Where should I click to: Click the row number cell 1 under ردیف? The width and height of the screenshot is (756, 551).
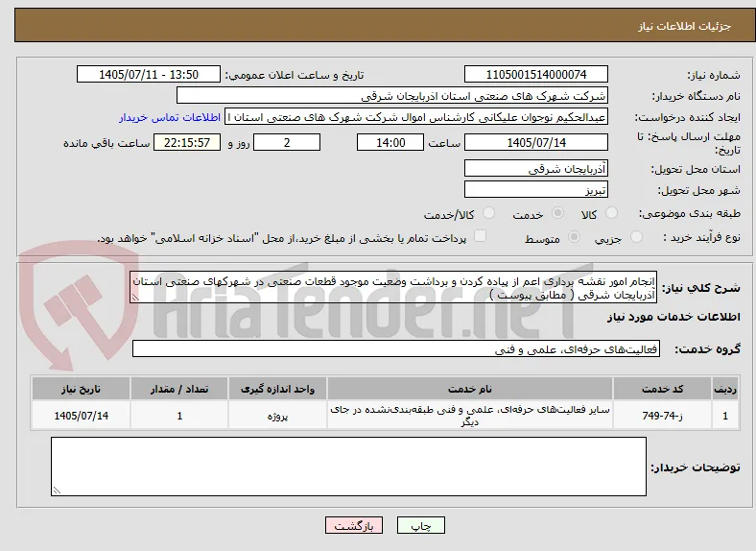click(725, 416)
